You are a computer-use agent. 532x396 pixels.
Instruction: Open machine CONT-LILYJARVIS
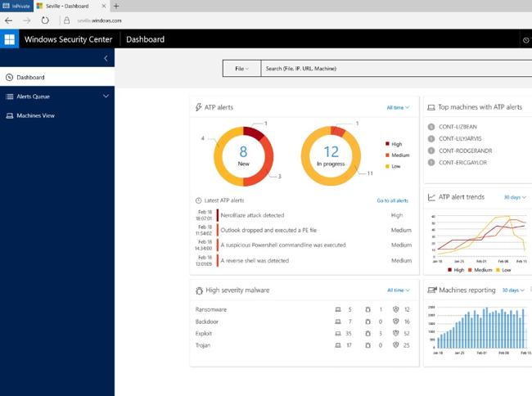(460, 138)
